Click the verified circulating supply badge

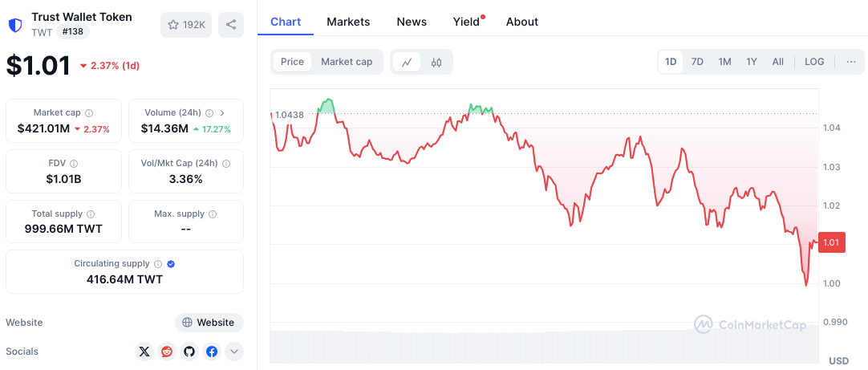171,264
